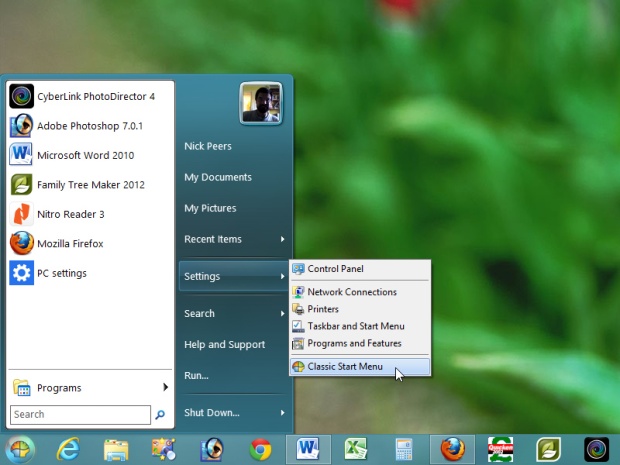
Task: Click the Search label in right column
Action: 200,314
